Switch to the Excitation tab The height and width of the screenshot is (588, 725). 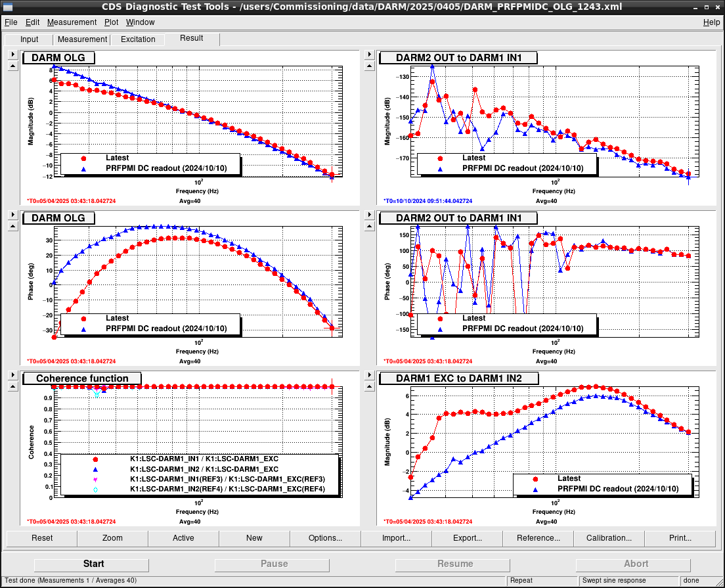[138, 39]
